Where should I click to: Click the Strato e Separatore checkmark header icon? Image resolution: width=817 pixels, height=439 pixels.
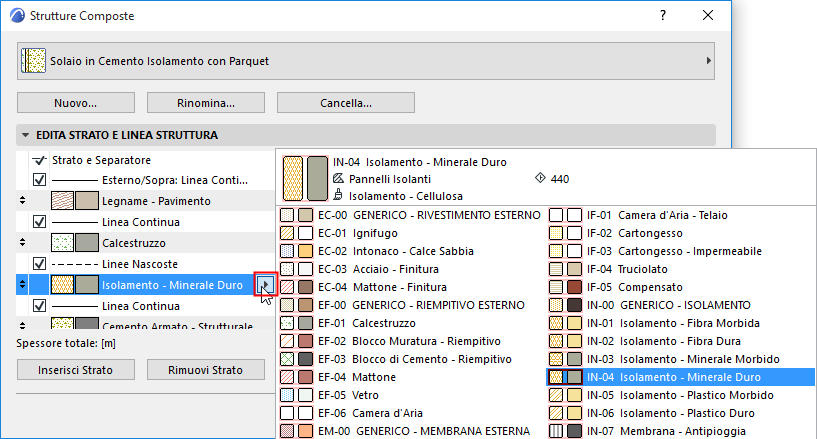39,160
